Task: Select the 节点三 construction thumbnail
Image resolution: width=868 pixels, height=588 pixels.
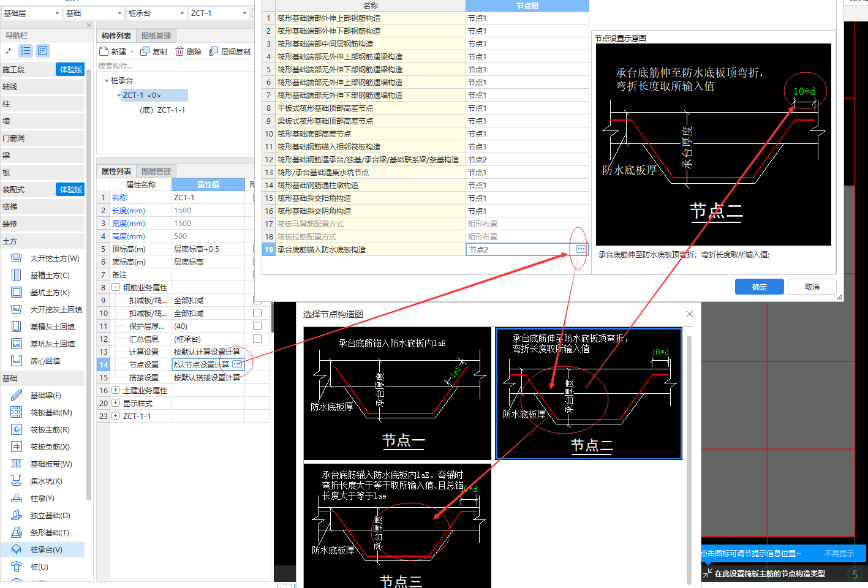Action: pyautogui.click(x=398, y=526)
